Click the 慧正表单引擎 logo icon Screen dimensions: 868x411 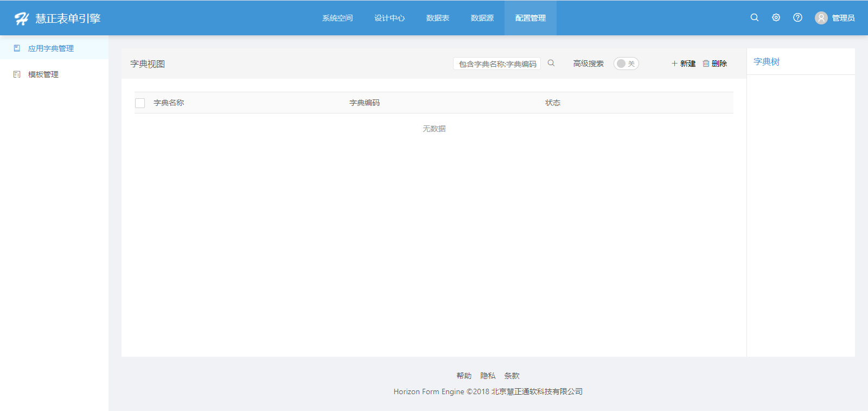coord(22,18)
